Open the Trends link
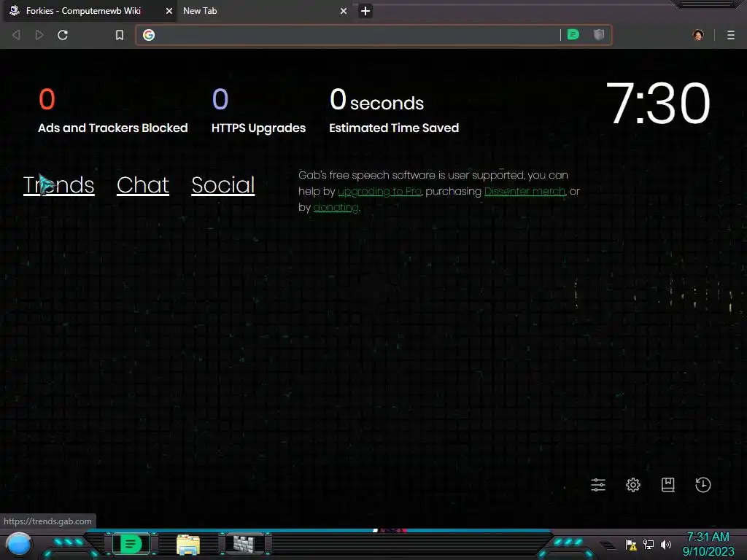 click(59, 185)
